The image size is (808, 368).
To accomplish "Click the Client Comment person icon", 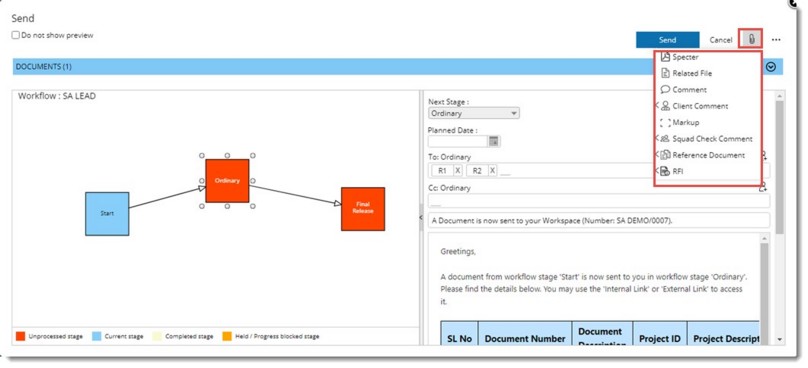I will (665, 106).
